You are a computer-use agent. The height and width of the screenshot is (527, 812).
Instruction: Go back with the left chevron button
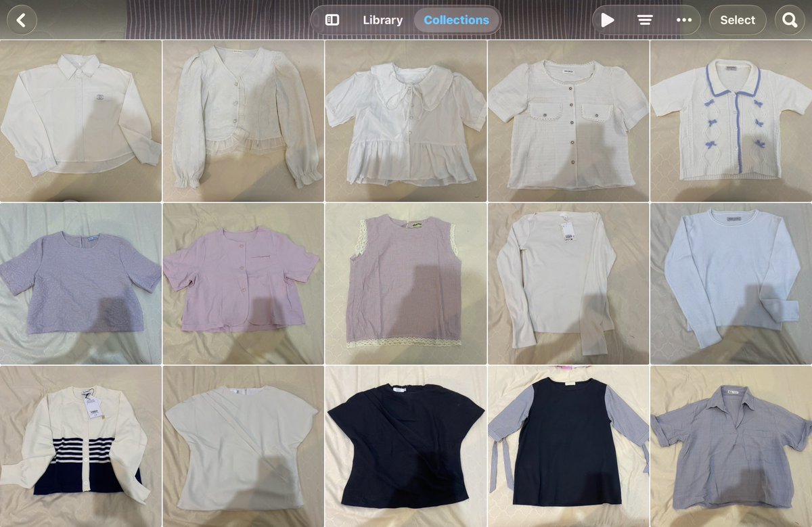pyautogui.click(x=21, y=20)
